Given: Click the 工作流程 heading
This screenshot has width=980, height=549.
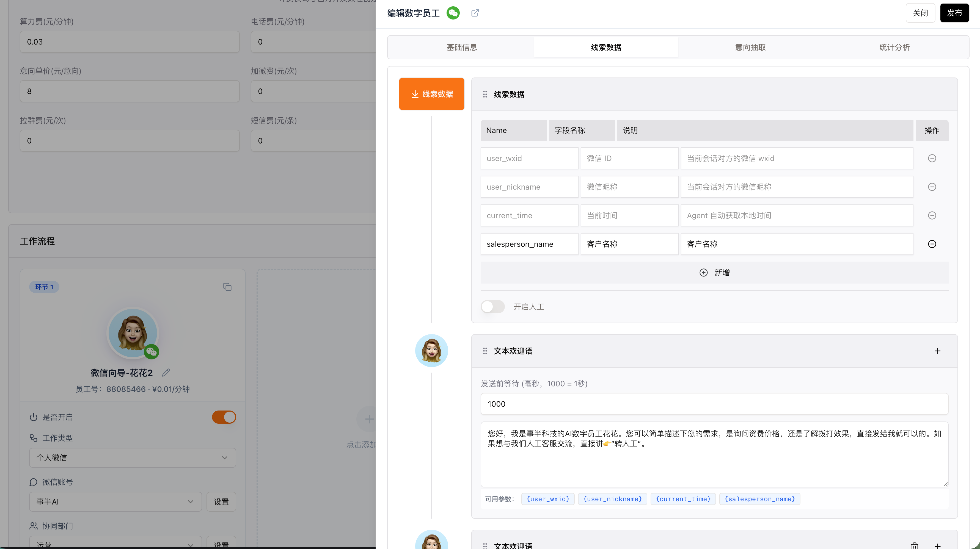Looking at the screenshot, I should click(37, 241).
